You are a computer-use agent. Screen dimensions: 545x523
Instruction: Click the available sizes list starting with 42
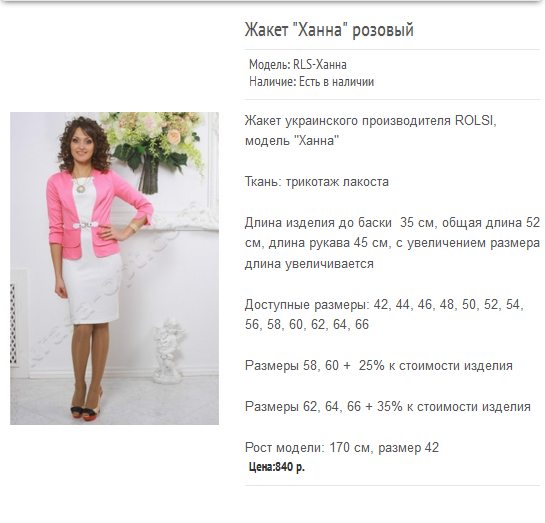(x=384, y=314)
